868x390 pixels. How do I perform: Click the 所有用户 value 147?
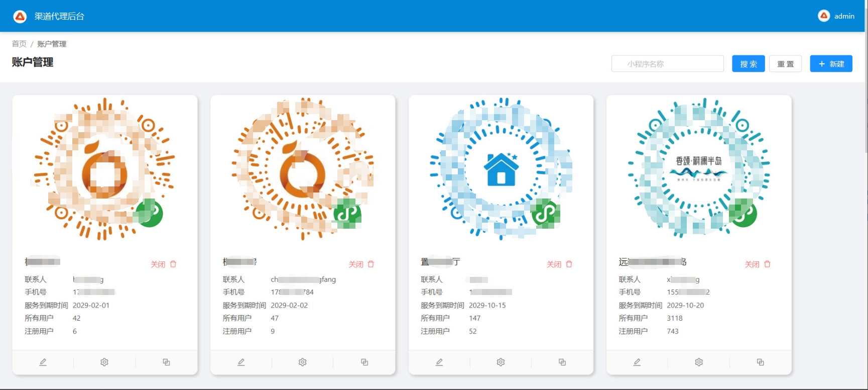[475, 318]
